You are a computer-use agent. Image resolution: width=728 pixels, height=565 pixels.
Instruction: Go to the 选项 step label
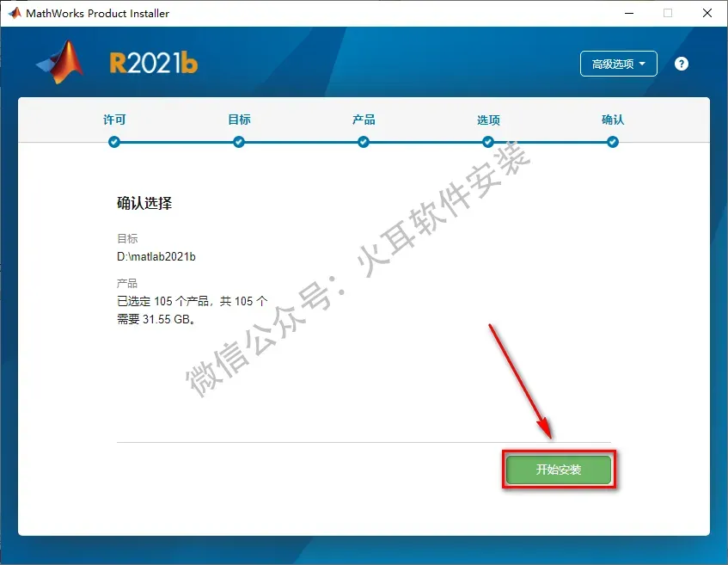[x=488, y=120]
